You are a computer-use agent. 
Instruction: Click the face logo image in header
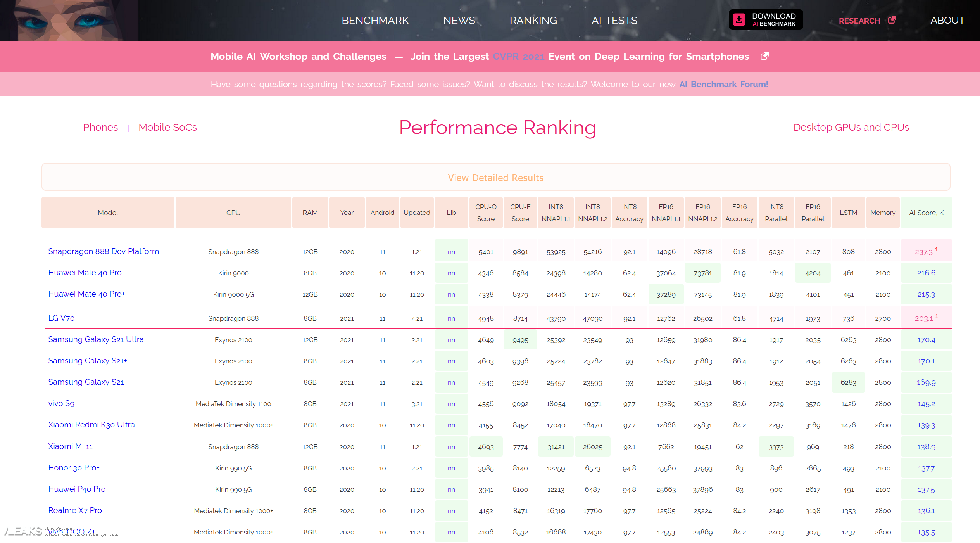click(69, 20)
